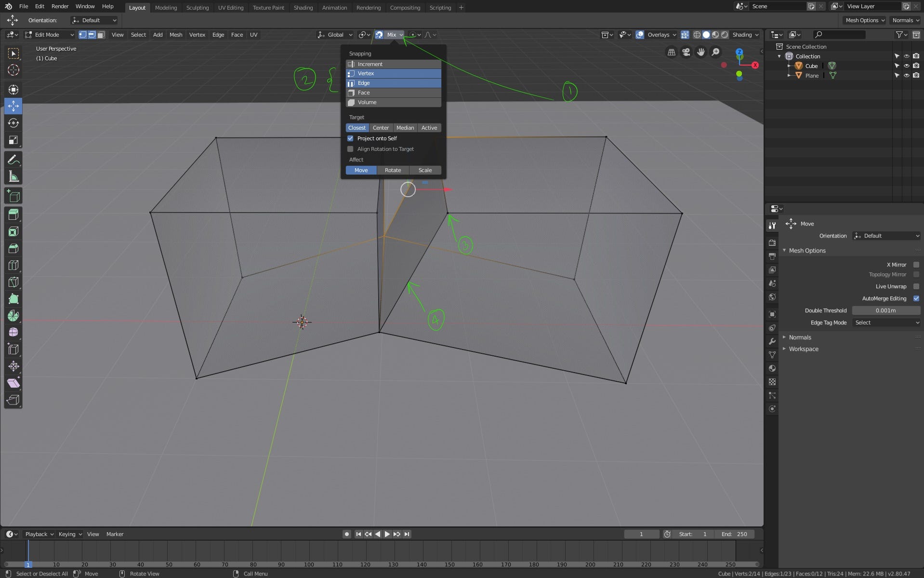Screen dimensions: 924x578
Task: Open the Render menu
Action: pyautogui.click(x=60, y=6)
